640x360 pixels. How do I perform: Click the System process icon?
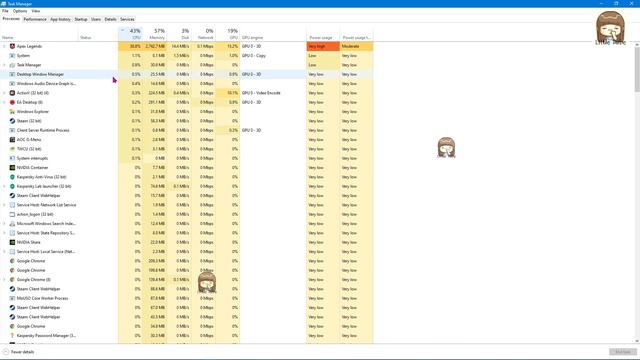[x=12, y=56]
